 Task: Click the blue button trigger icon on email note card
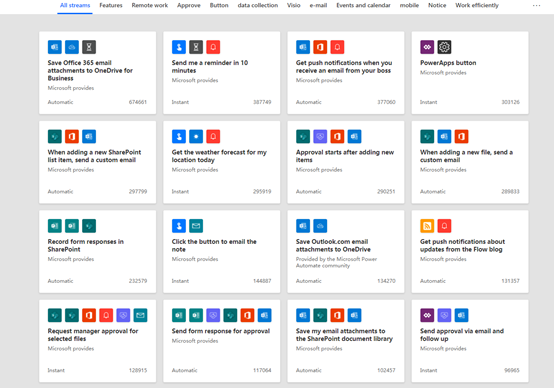click(179, 226)
